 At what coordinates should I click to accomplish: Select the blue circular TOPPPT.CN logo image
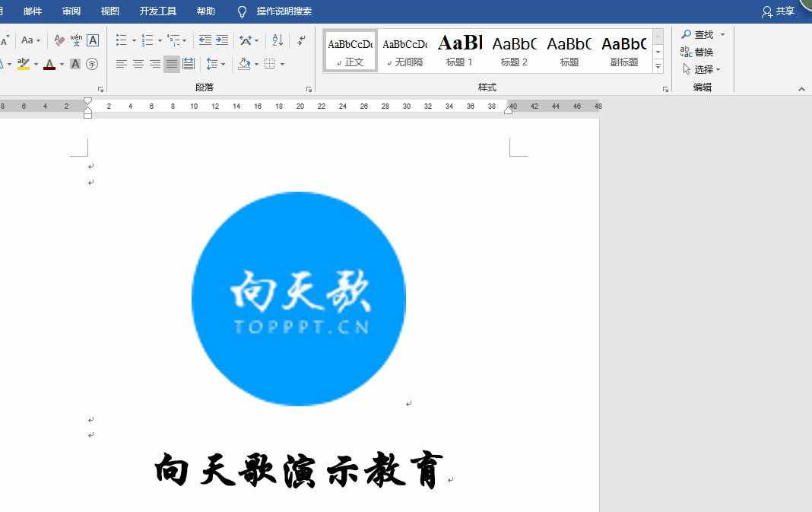(x=299, y=298)
